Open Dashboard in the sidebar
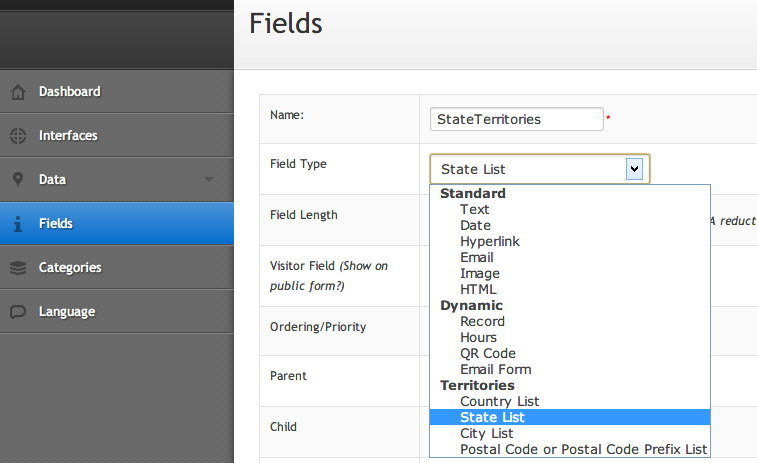This screenshot has height=463, width=757. (117, 92)
